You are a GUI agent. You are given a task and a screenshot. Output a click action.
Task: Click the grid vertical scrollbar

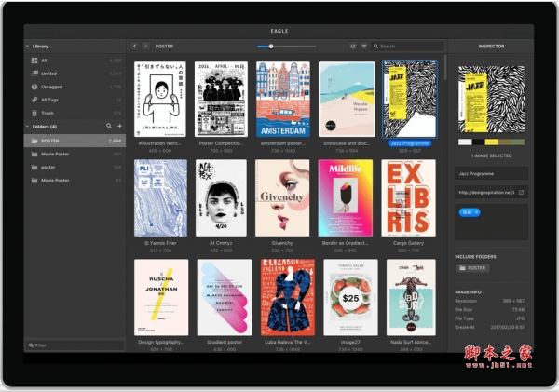click(445, 68)
